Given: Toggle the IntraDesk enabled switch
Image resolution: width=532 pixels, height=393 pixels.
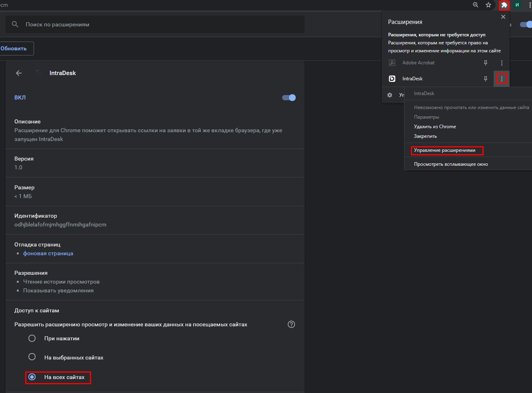Looking at the screenshot, I should (289, 97).
